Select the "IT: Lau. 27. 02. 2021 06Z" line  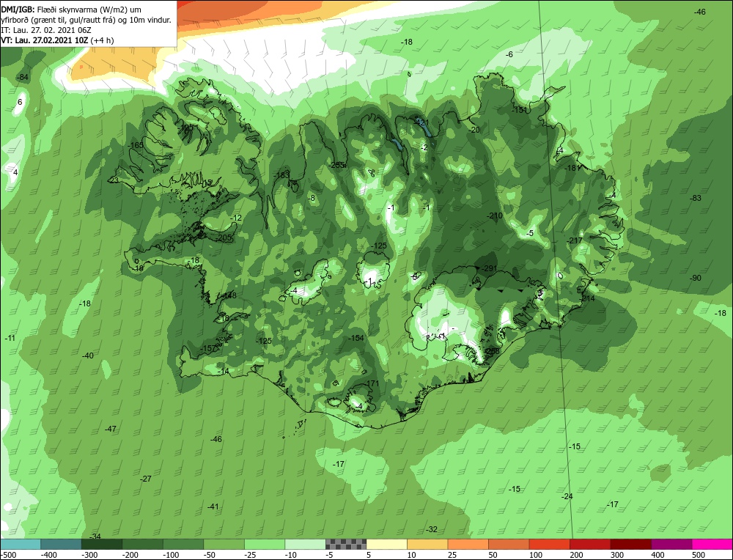pos(45,30)
